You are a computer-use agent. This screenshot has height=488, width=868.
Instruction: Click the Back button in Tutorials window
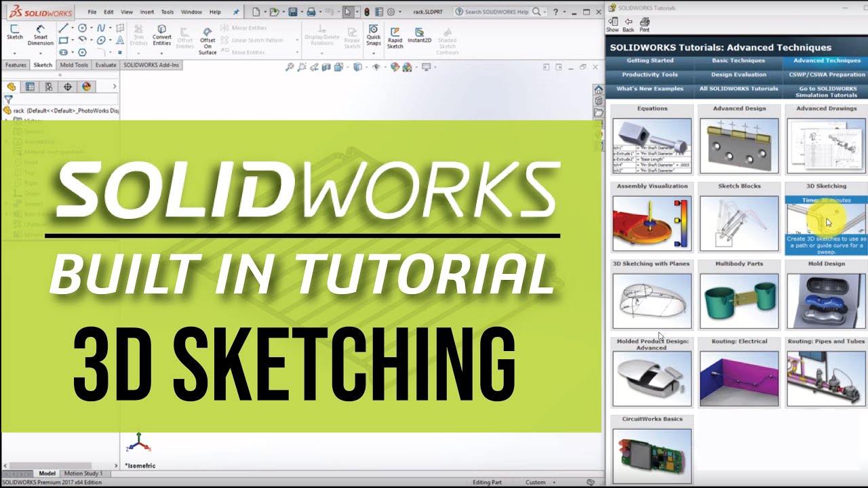(x=629, y=25)
